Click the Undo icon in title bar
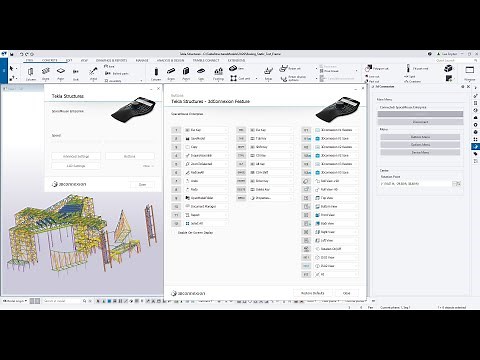This screenshot has height=360, width=480. click(21, 54)
